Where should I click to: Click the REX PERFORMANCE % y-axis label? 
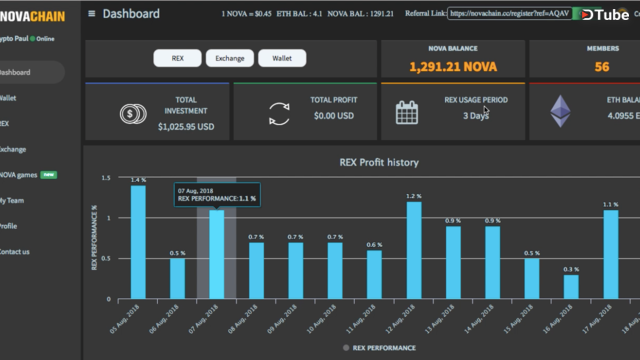coord(94,238)
